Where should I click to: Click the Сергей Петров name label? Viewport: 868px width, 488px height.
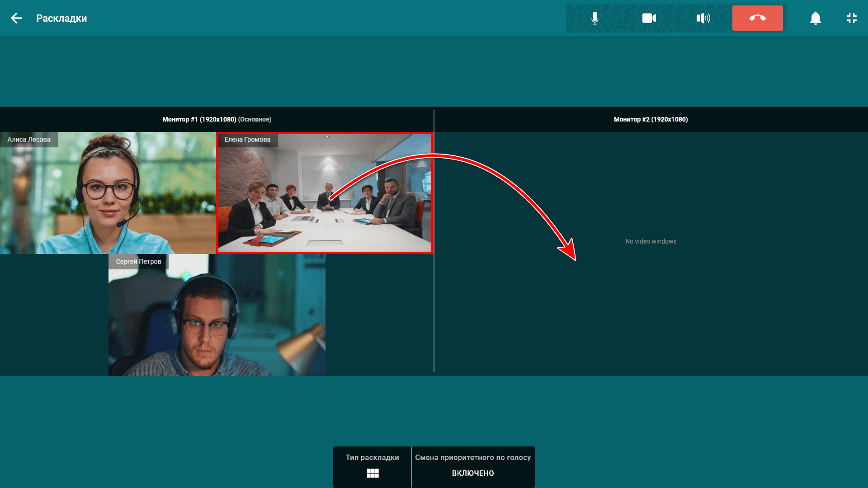(138, 262)
